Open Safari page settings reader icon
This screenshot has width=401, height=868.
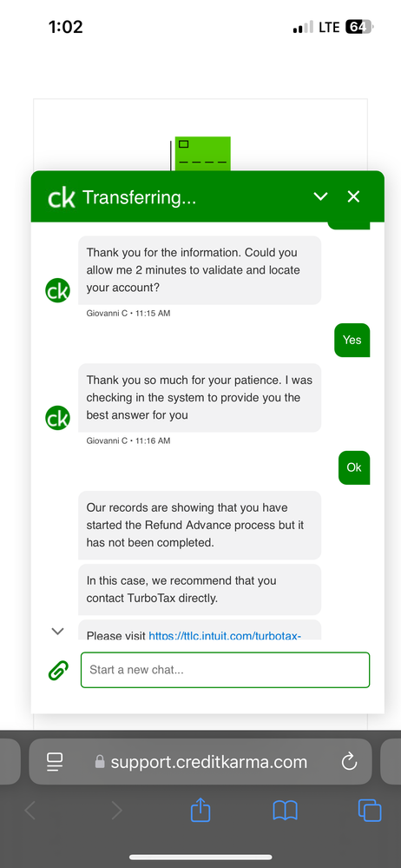pyautogui.click(x=55, y=762)
